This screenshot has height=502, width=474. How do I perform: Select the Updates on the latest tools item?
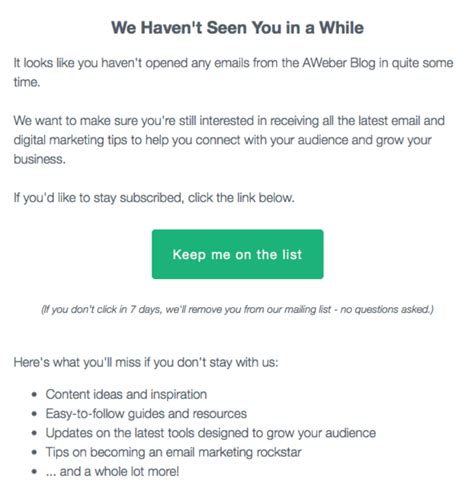click(211, 433)
